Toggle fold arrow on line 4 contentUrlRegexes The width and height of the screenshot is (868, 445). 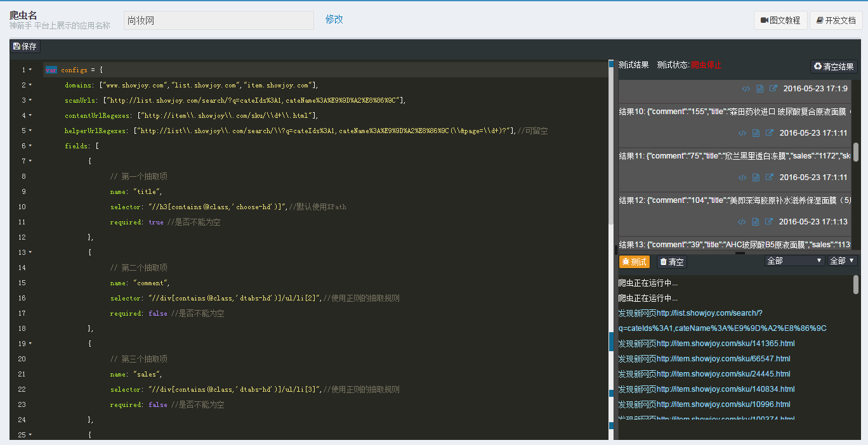coord(30,115)
